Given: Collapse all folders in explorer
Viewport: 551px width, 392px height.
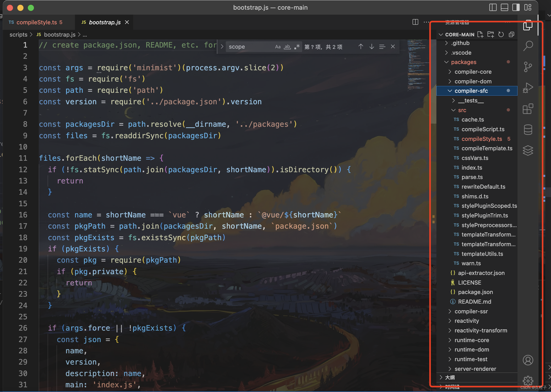Looking at the screenshot, I should [511, 34].
